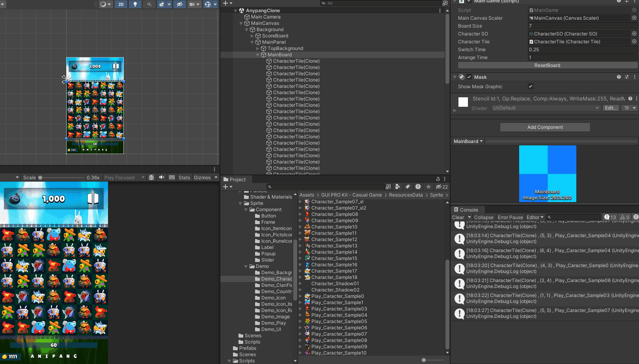Click MainBoard image preview thumbnail
The image size is (639, 364).
pos(547,174)
